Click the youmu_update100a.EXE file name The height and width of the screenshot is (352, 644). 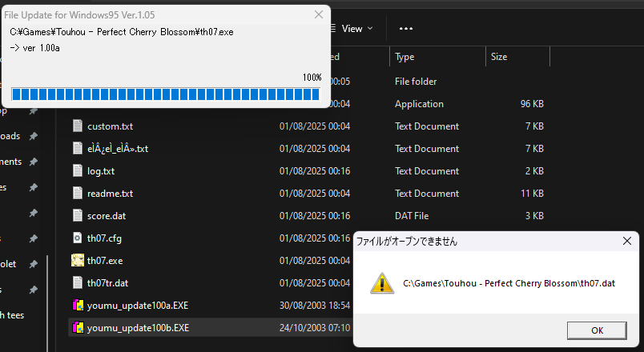138,306
